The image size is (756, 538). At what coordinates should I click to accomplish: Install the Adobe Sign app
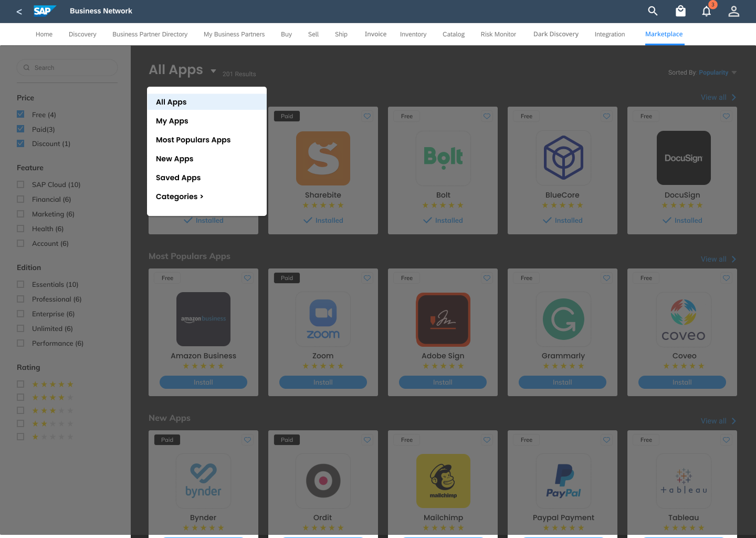(x=443, y=382)
